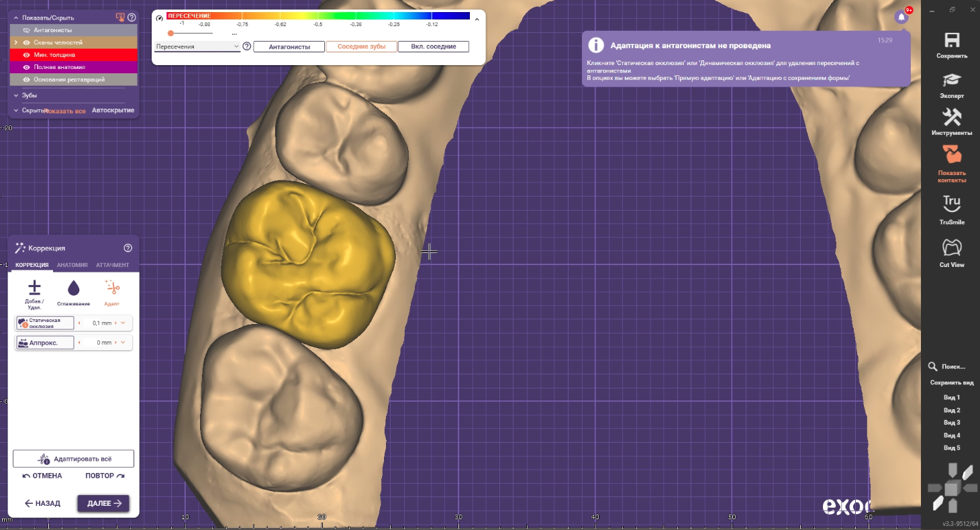Open the TruSmile icon

tap(952, 204)
